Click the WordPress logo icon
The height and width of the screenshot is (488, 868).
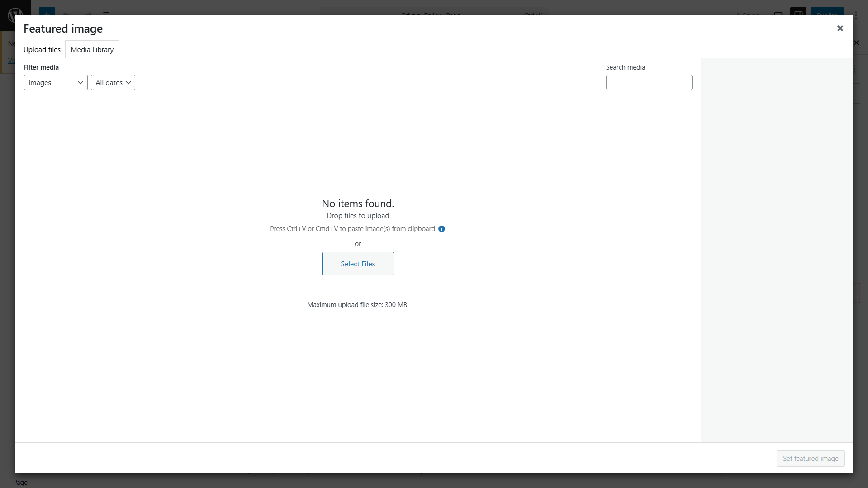[x=15, y=16]
